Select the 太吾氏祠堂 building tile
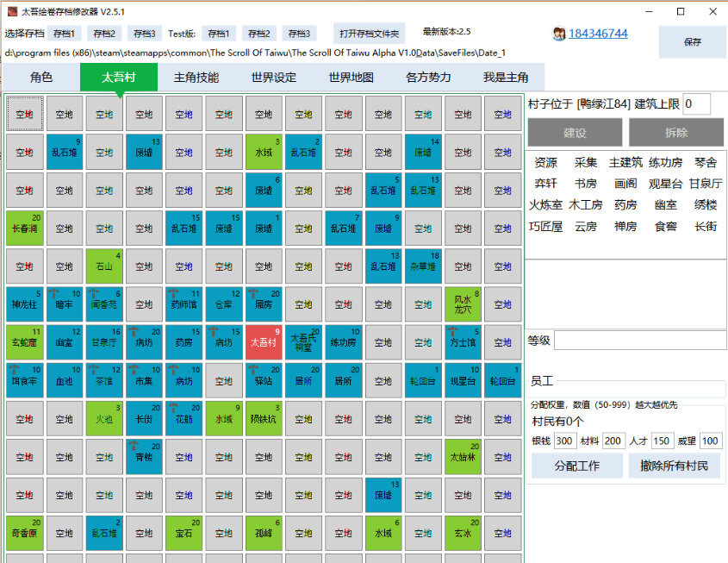 (x=303, y=342)
